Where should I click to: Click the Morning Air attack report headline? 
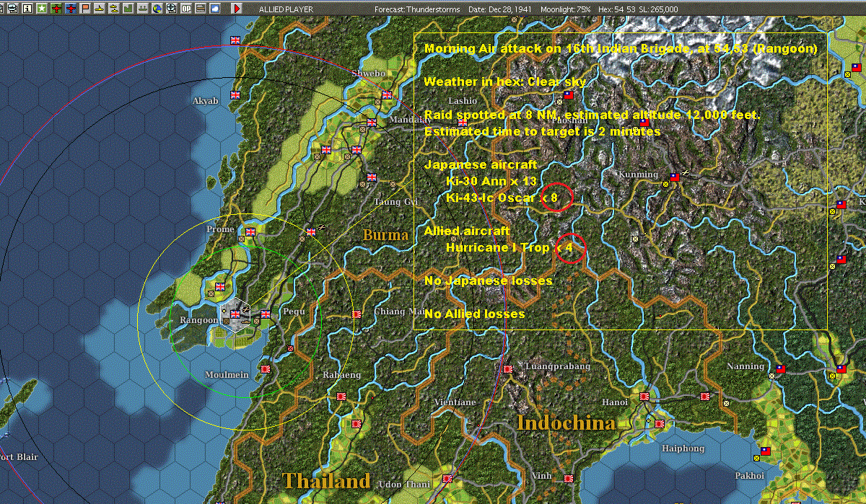tap(621, 49)
